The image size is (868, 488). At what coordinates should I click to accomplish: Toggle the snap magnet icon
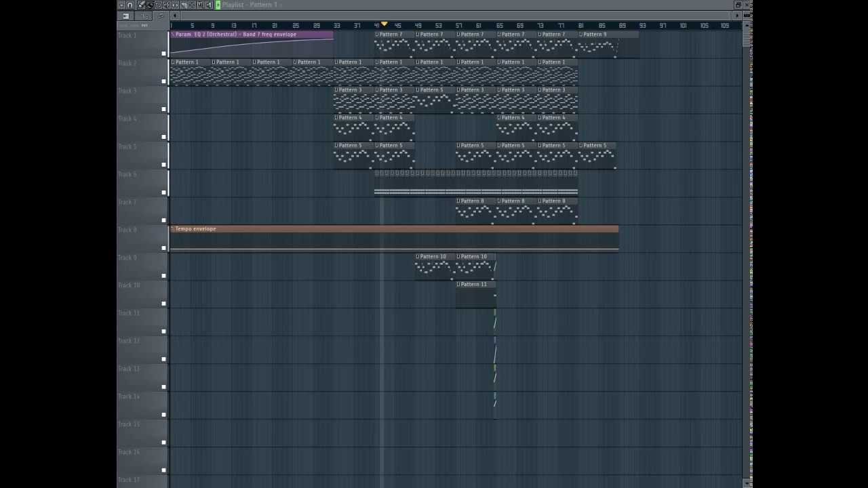click(130, 5)
